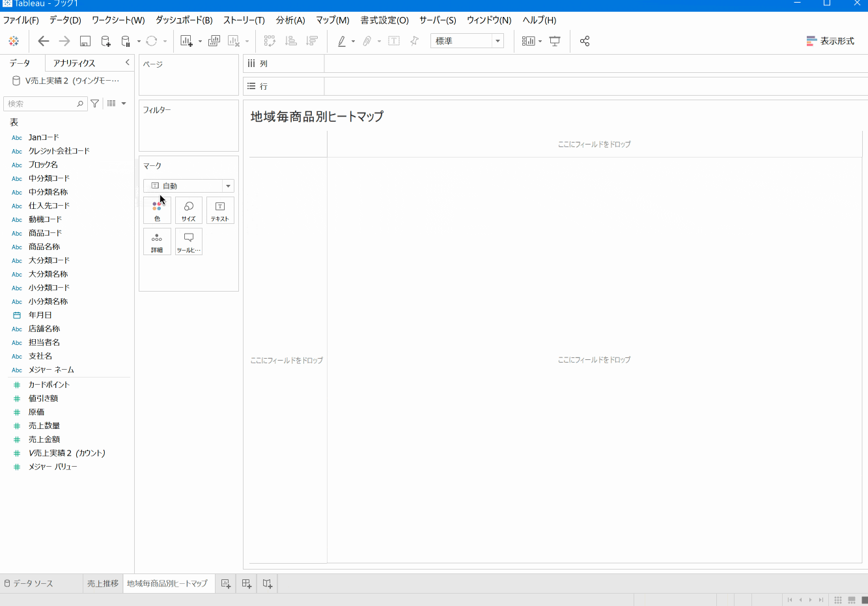Select the 店舗名称 field

point(44,329)
